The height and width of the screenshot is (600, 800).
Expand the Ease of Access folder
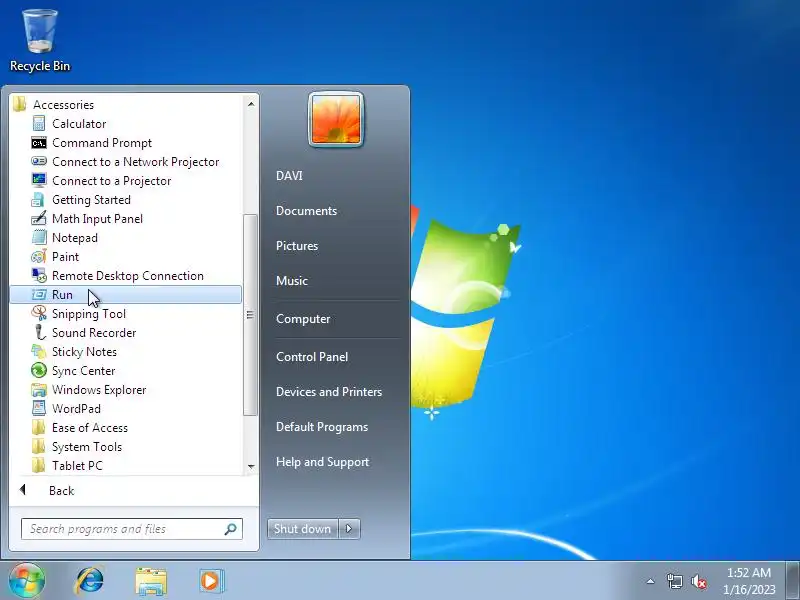pos(80,428)
